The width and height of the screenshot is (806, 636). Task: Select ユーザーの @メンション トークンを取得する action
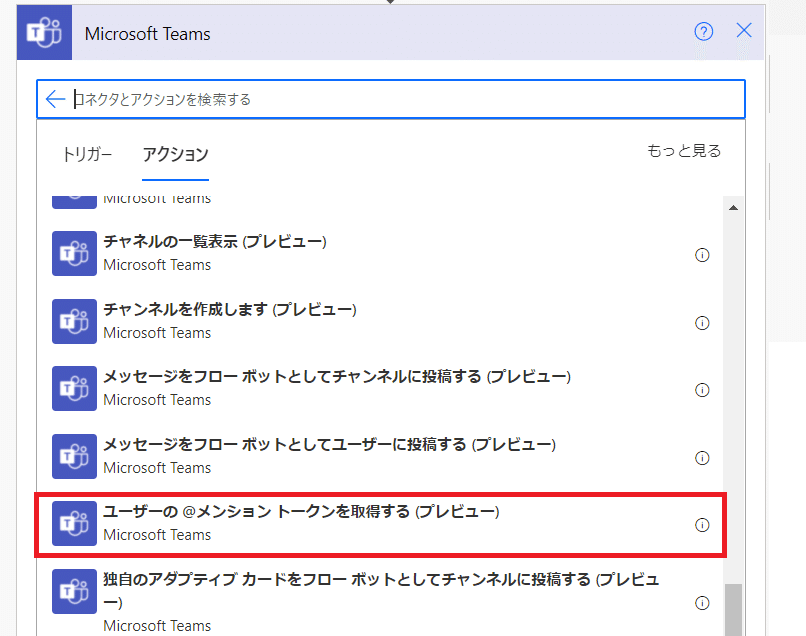pyautogui.click(x=380, y=524)
